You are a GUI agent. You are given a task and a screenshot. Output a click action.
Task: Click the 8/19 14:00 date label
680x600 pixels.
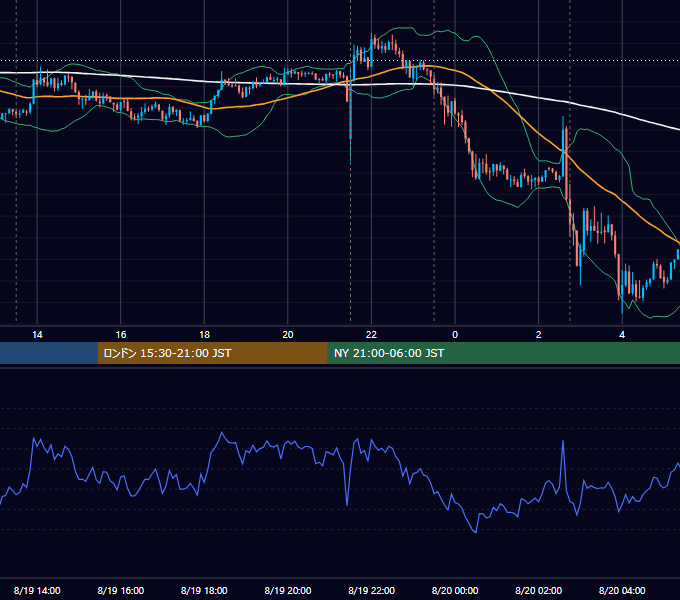click(37, 590)
